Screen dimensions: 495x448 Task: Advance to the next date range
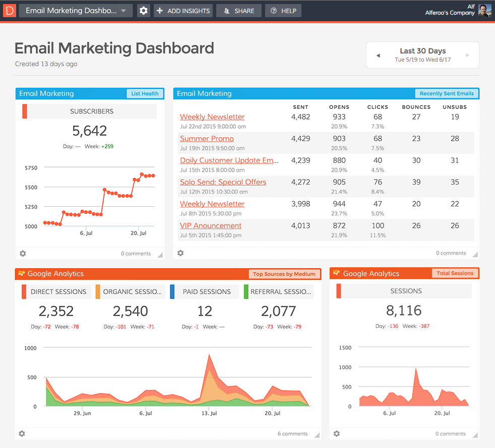(467, 54)
